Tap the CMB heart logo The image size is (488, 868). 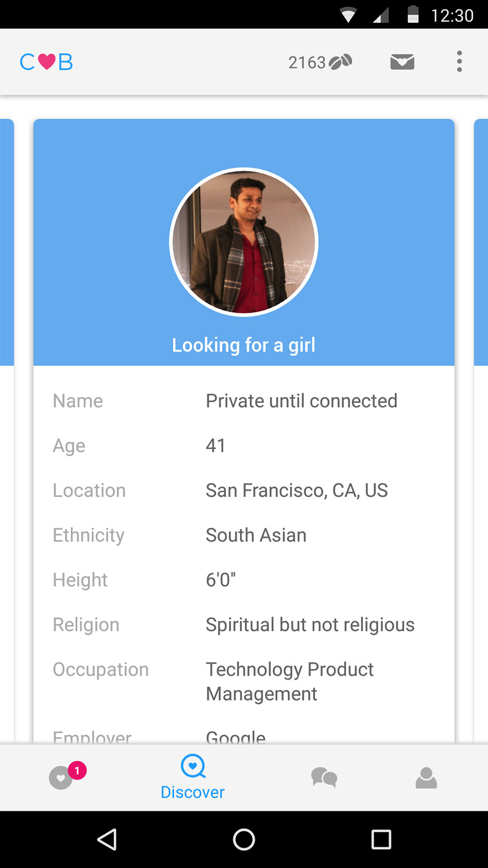coord(46,62)
